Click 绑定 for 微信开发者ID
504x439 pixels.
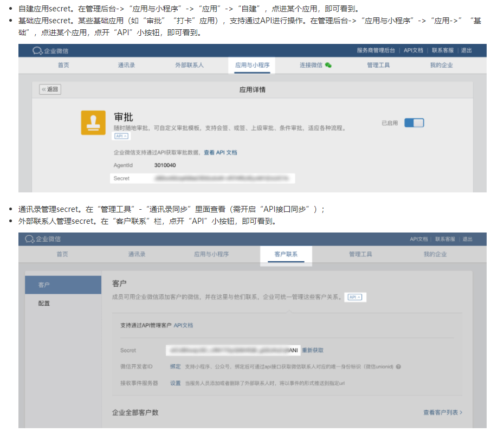pyautogui.click(x=176, y=367)
